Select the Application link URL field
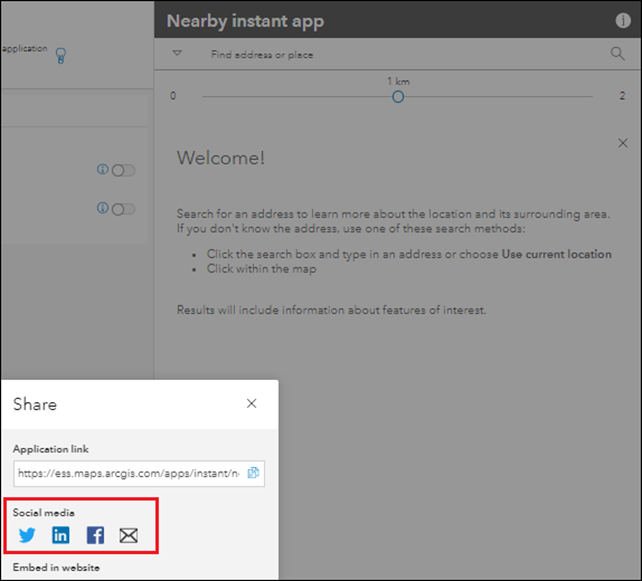 [128, 473]
